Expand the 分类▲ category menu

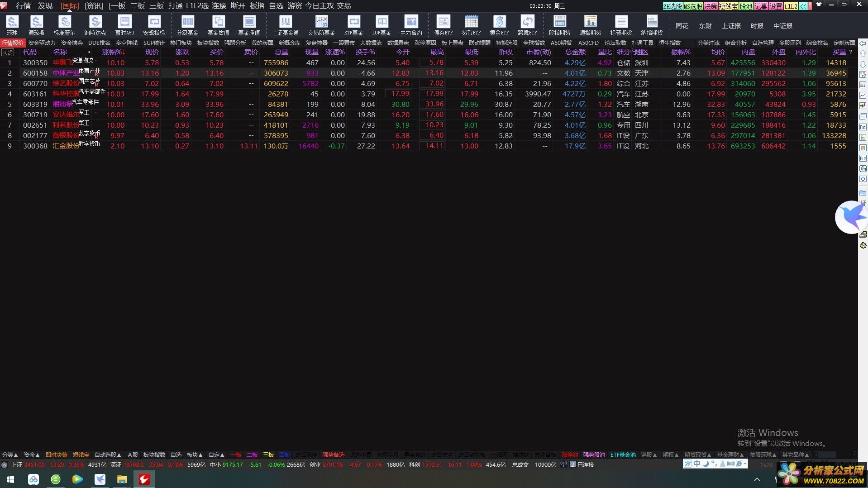[x=10, y=455]
